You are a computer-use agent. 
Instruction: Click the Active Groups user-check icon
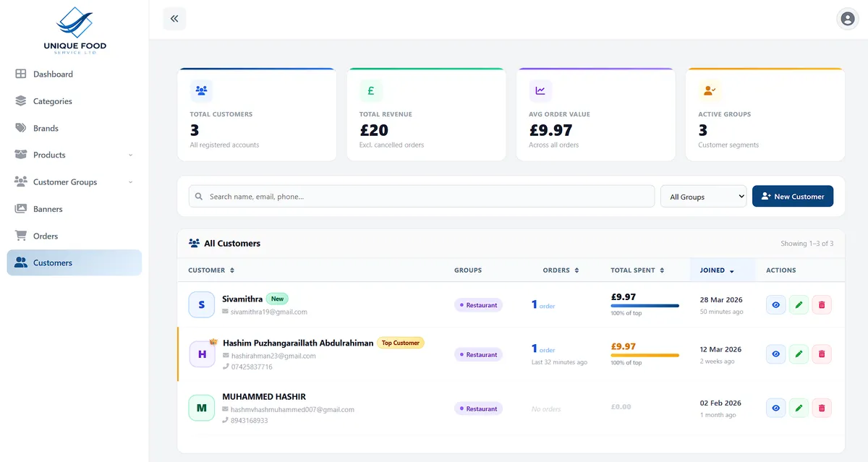709,90
